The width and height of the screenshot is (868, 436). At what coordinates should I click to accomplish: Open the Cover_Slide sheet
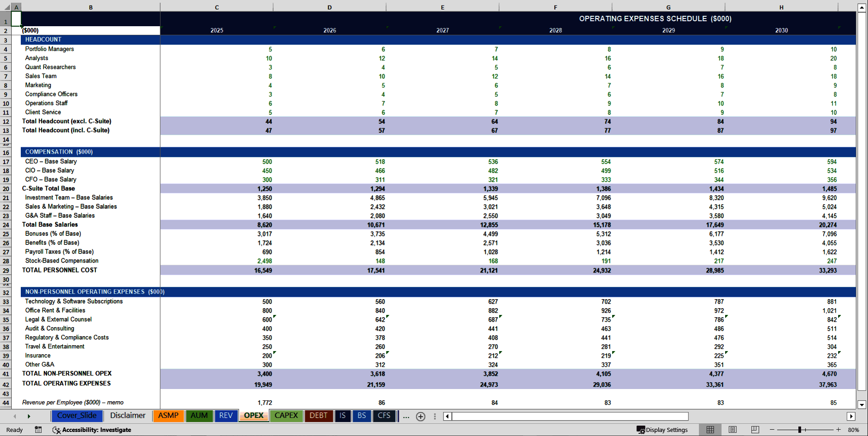[77, 416]
